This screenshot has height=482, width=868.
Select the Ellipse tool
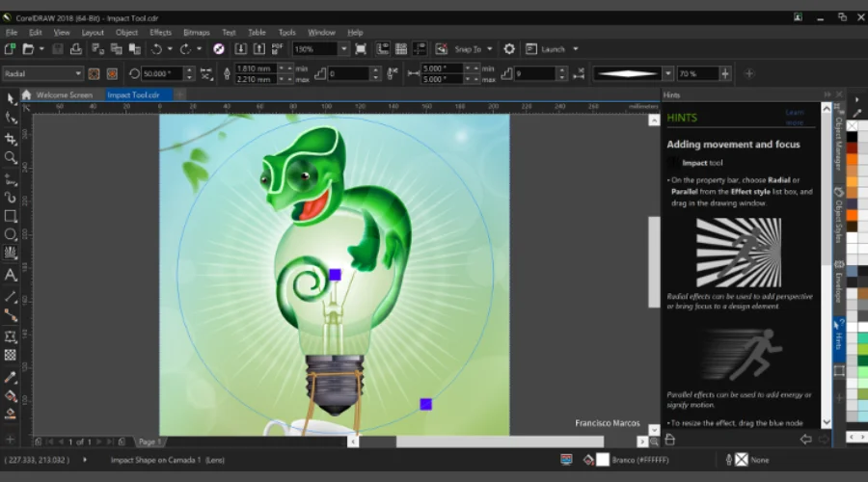tap(11, 234)
